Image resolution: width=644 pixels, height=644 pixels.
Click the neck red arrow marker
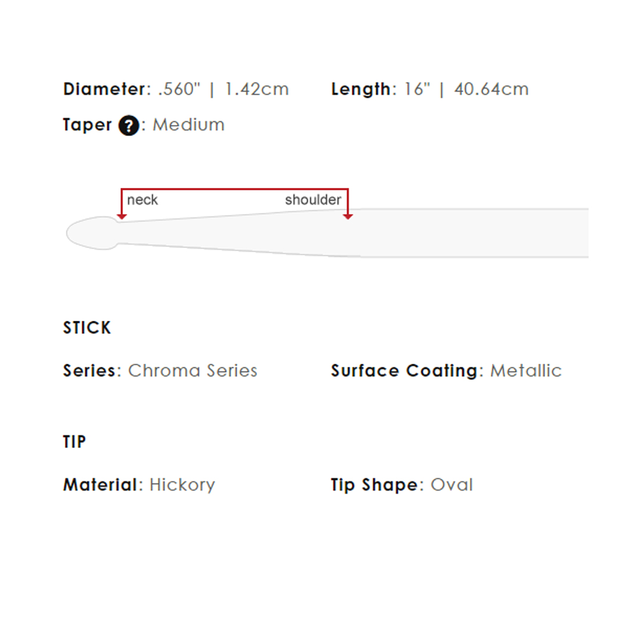click(x=122, y=216)
